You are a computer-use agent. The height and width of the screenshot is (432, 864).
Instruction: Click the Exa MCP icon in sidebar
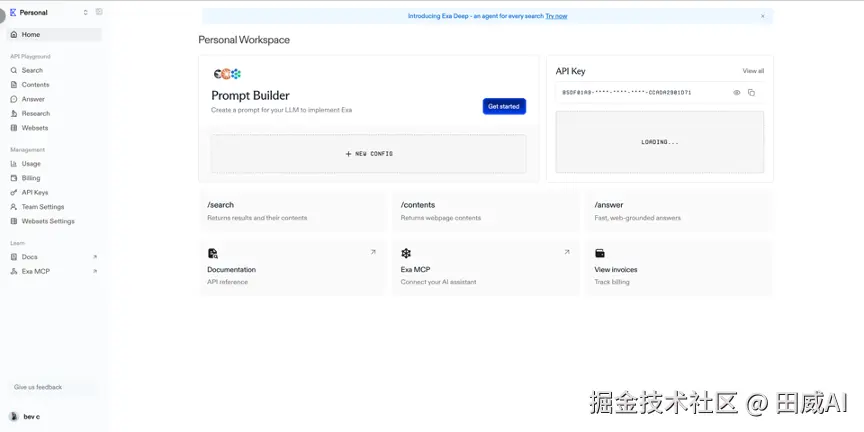[x=14, y=271]
